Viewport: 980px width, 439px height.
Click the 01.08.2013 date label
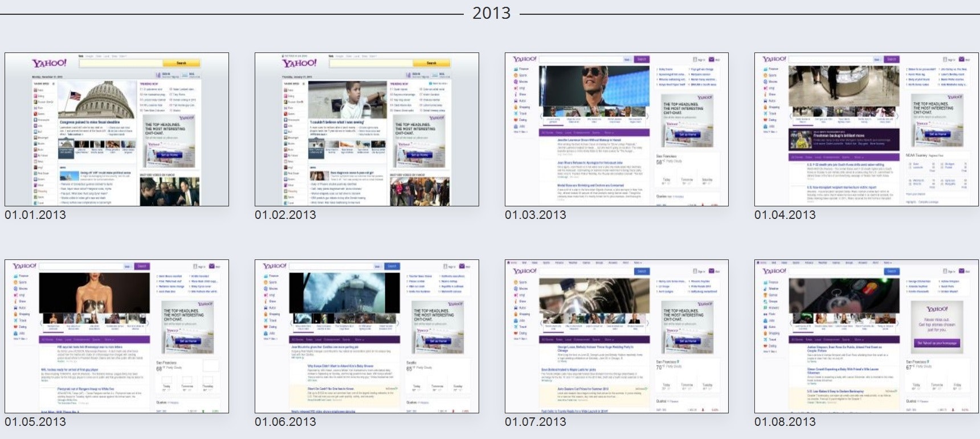point(785,422)
